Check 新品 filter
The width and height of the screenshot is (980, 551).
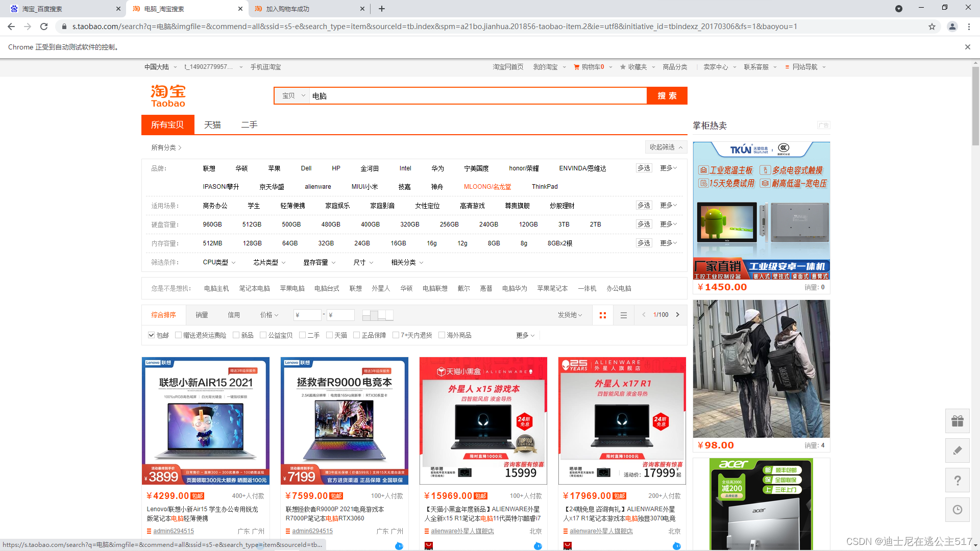click(x=236, y=335)
